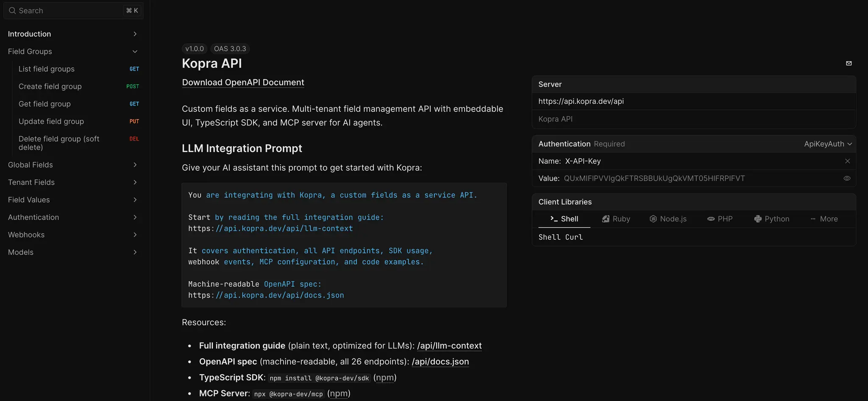This screenshot has height=401, width=868.
Task: Click the Field Groups sidebar label
Action: pos(30,51)
